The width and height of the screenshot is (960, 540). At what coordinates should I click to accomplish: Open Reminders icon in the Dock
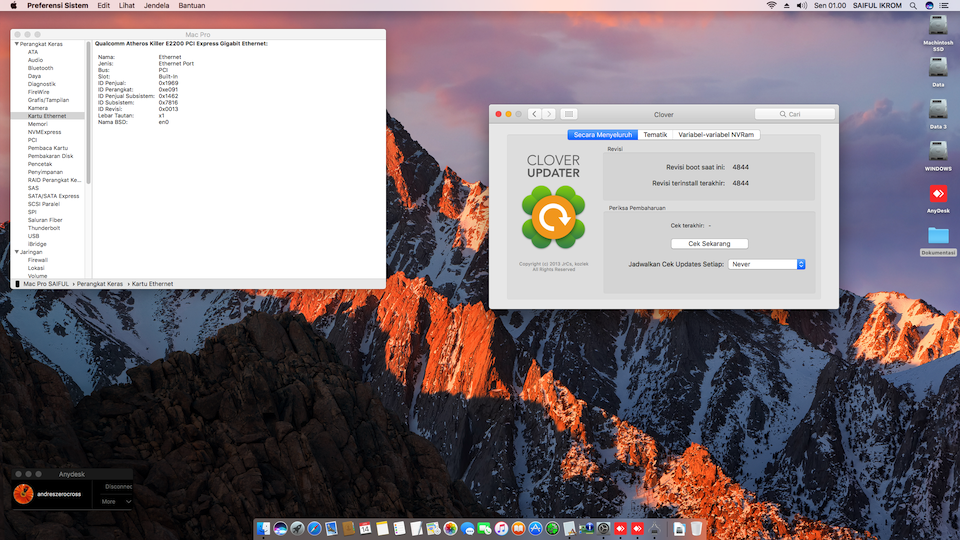[399, 528]
